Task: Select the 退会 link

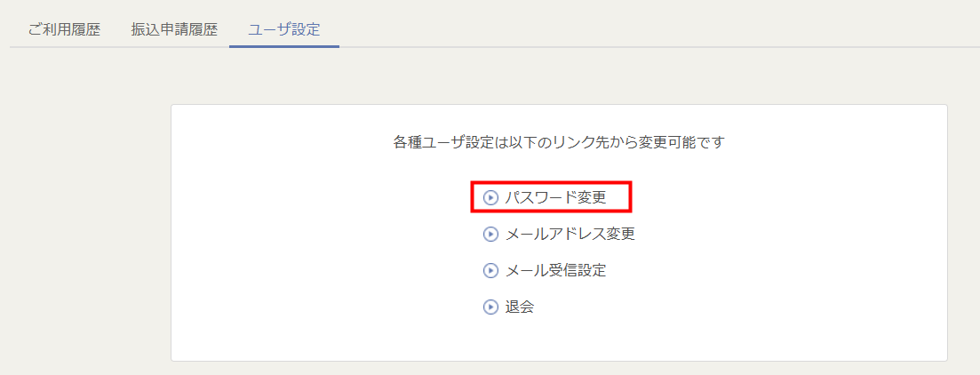Action: [519, 307]
